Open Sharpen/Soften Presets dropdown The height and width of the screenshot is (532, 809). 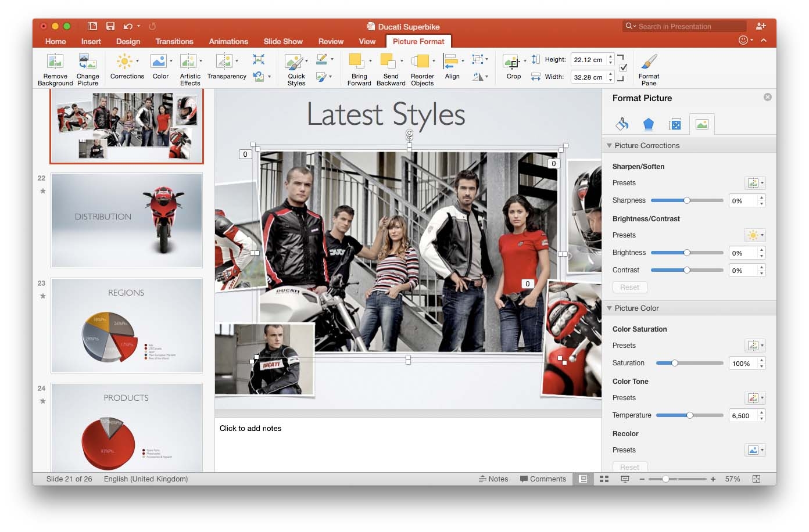coord(756,183)
